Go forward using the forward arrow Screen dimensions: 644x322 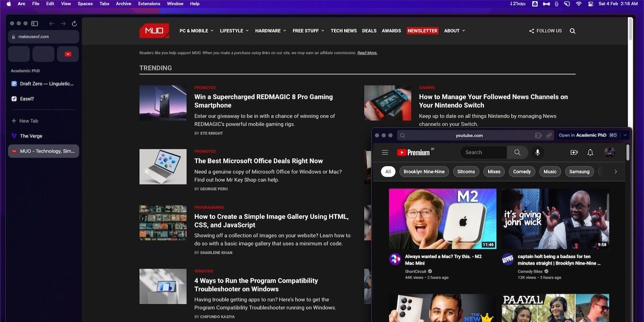pyautogui.click(x=63, y=24)
